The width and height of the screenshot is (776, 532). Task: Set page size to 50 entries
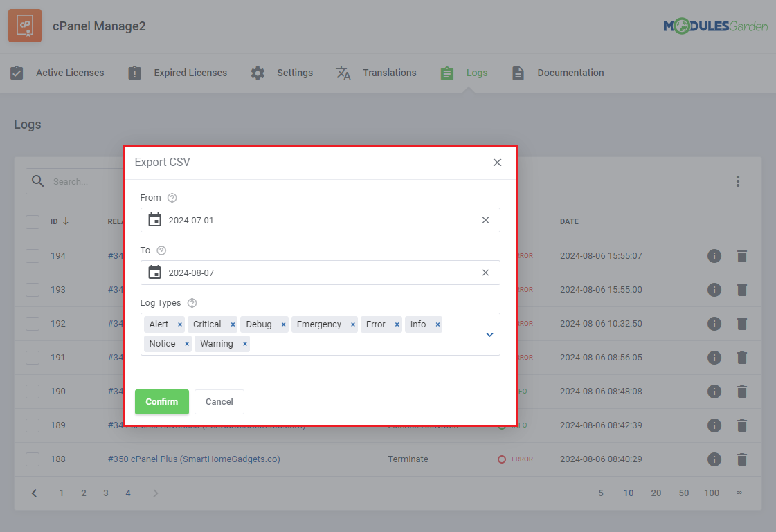point(684,493)
